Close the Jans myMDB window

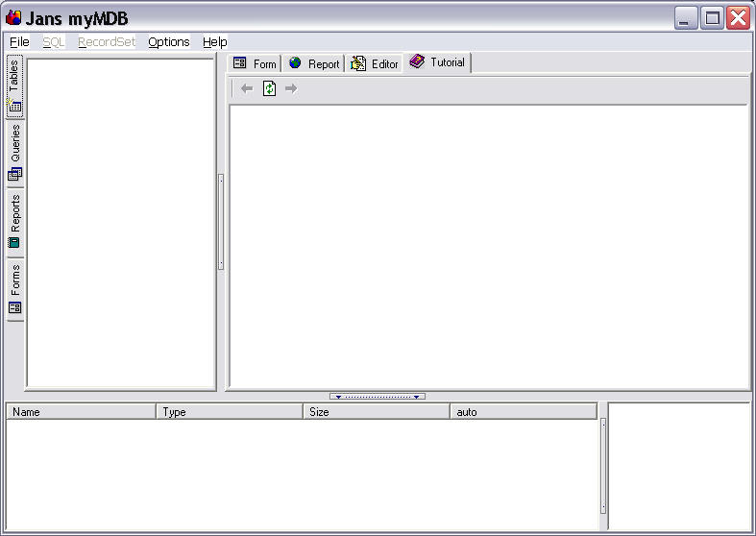(738, 18)
